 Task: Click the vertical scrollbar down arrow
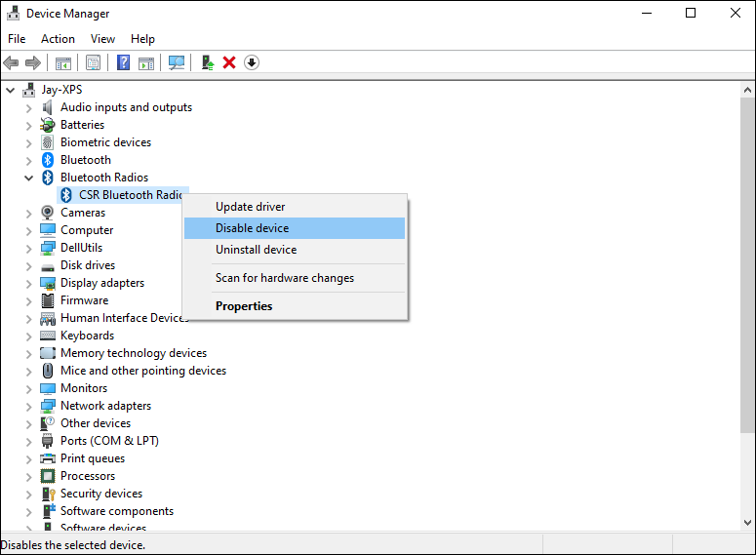[x=746, y=524]
